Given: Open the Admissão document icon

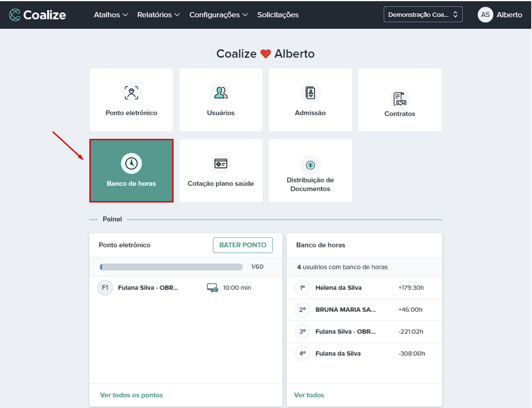Looking at the screenshot, I should coord(310,93).
